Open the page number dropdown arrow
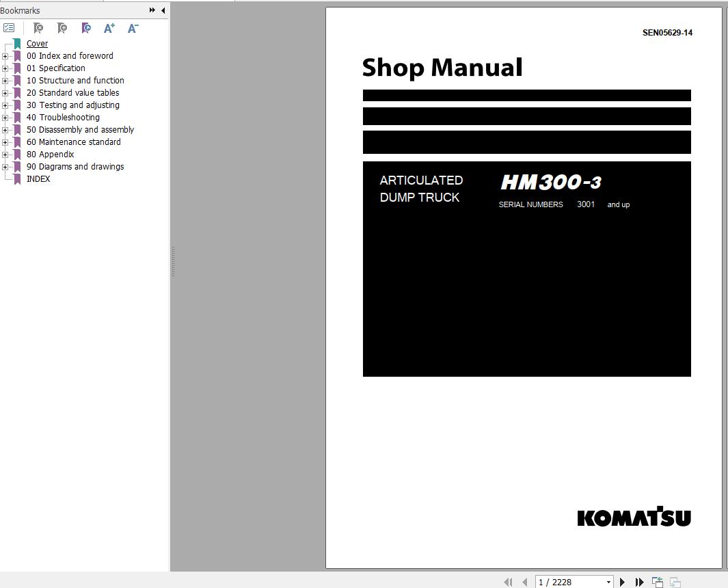The height and width of the screenshot is (588, 728). point(608,583)
